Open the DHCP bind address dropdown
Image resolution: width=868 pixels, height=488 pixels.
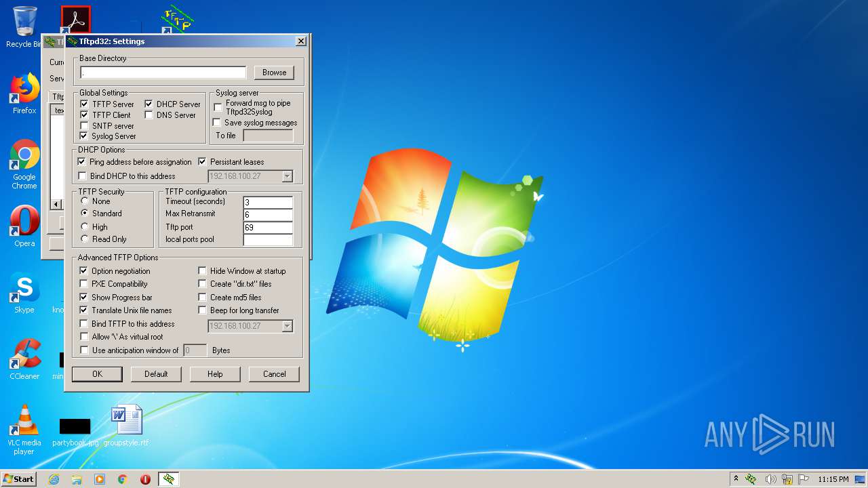[287, 176]
